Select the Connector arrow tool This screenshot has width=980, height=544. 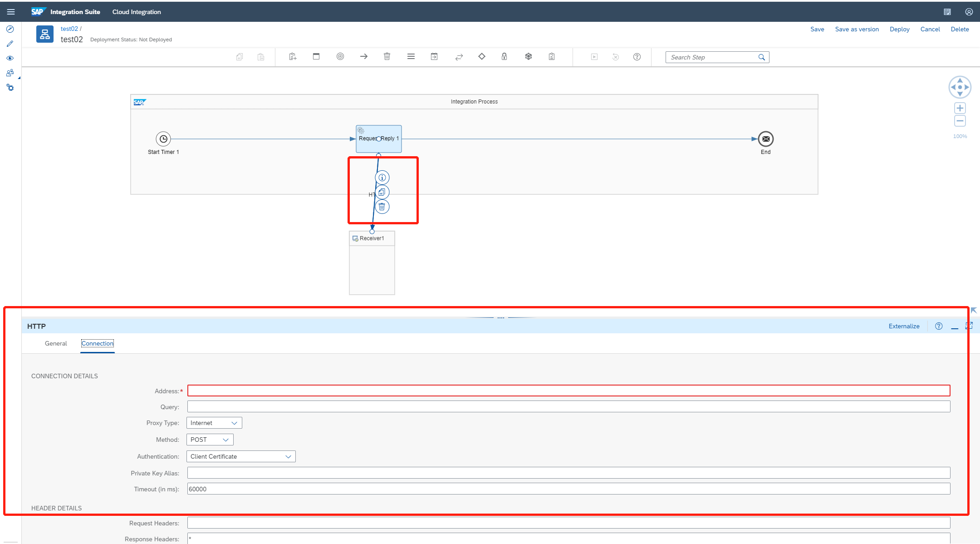point(364,56)
